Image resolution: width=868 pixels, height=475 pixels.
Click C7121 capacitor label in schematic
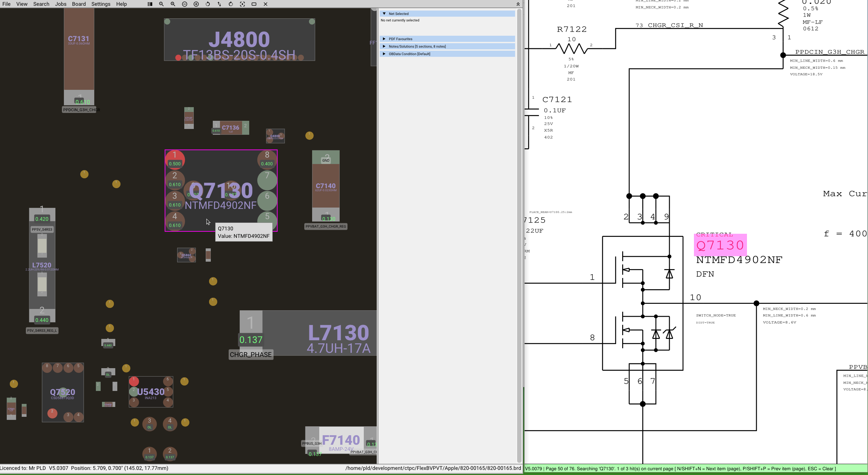click(557, 99)
